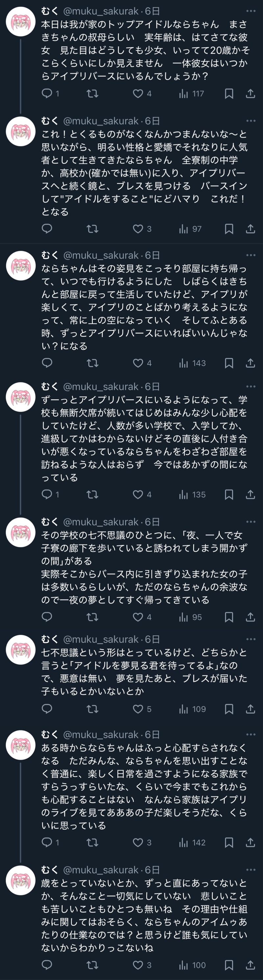The height and width of the screenshot is (980, 263).
Task: Open more options on tweet beginning ずーっと
Action: click(x=251, y=386)
